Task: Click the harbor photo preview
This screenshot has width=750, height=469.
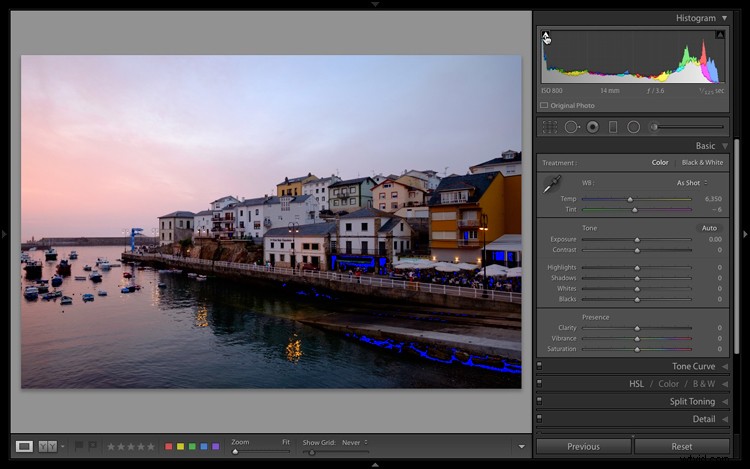Action: [271, 222]
